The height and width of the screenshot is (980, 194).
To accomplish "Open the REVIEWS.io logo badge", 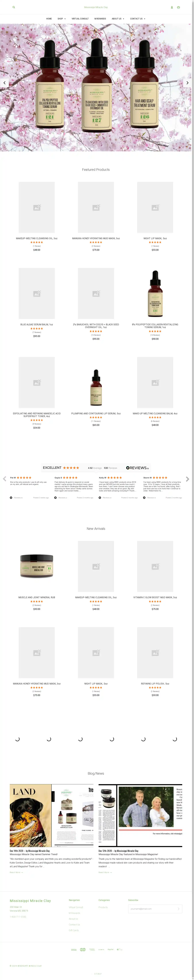I will [x=137, y=468].
